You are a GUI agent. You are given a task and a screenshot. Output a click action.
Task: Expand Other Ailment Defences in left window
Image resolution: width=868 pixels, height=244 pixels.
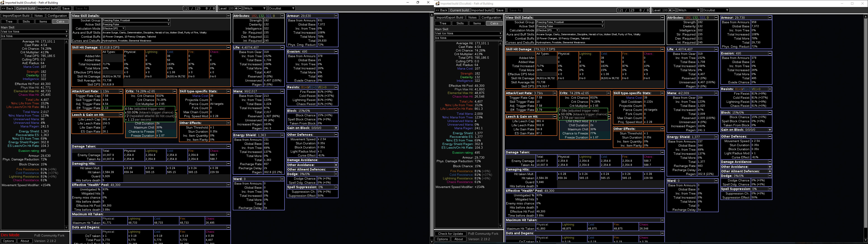click(336, 169)
